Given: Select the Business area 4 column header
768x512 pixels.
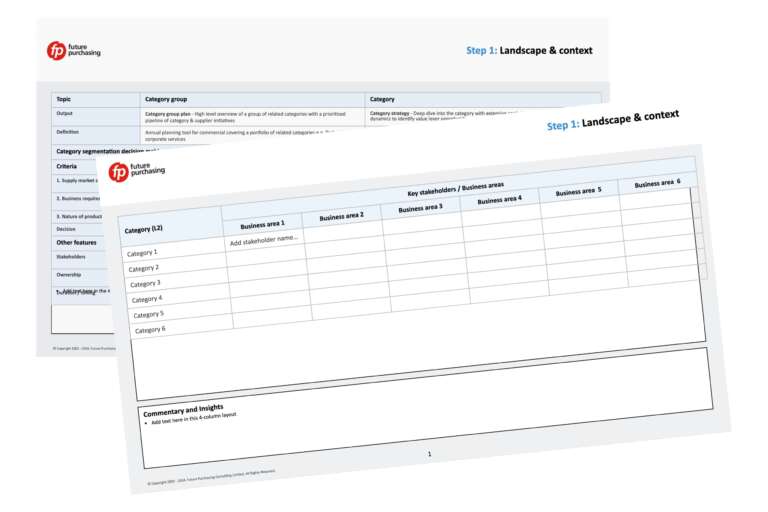Looking at the screenshot, I should (x=500, y=200).
